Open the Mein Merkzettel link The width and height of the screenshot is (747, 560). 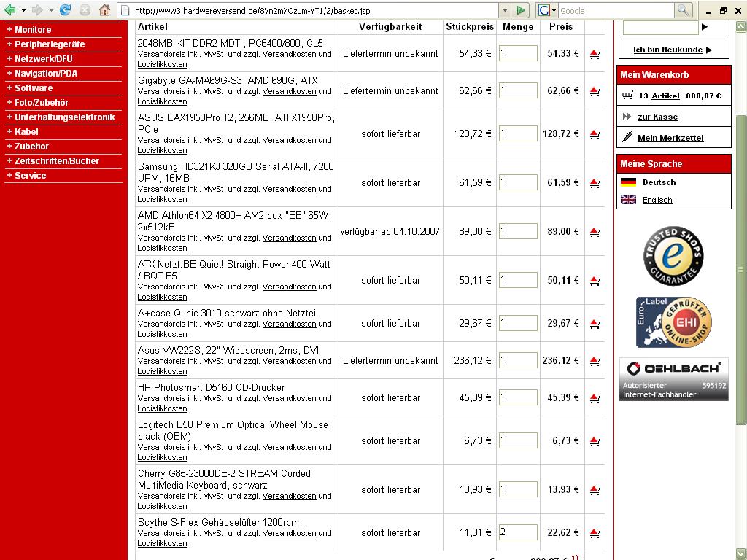[x=670, y=138]
